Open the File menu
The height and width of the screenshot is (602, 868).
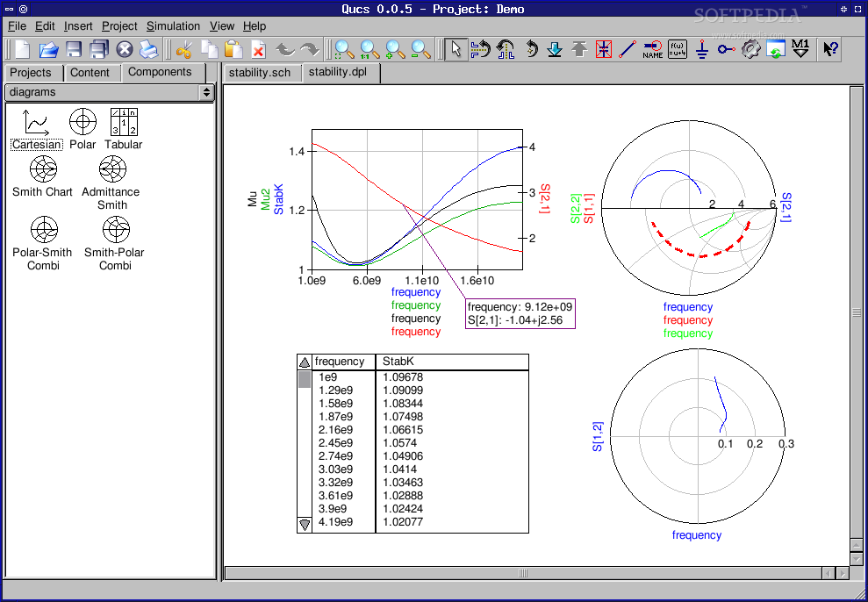click(x=18, y=26)
